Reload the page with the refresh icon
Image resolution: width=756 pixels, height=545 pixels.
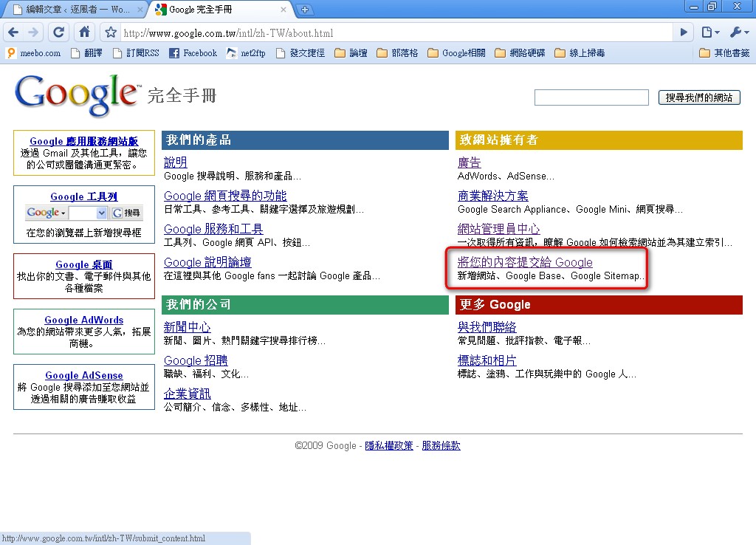pos(59,32)
